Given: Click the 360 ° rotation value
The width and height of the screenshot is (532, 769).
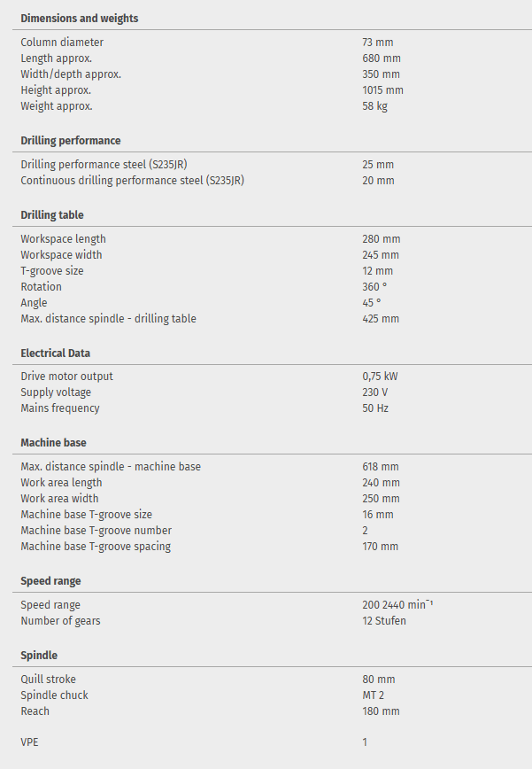Looking at the screenshot, I should pyautogui.click(x=374, y=286).
